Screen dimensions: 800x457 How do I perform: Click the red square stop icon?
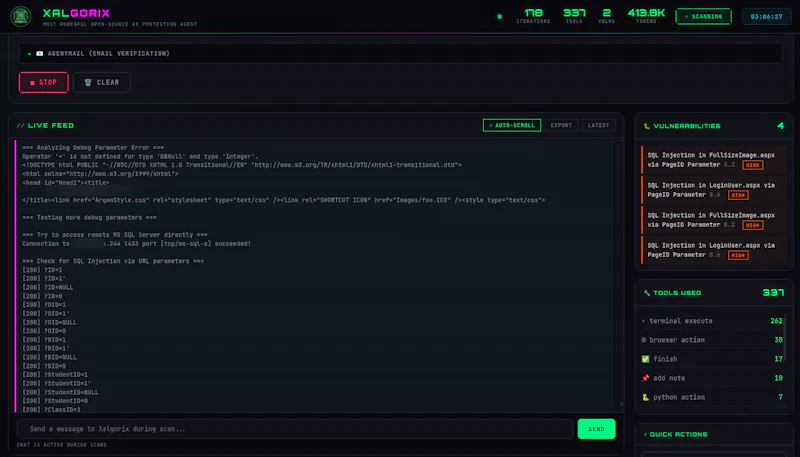tap(32, 83)
